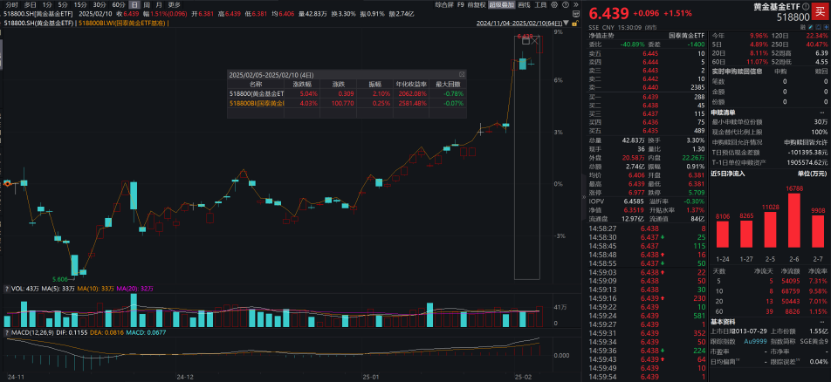
Task: Click the help question mark icon in toolbar
Action: point(566,5)
